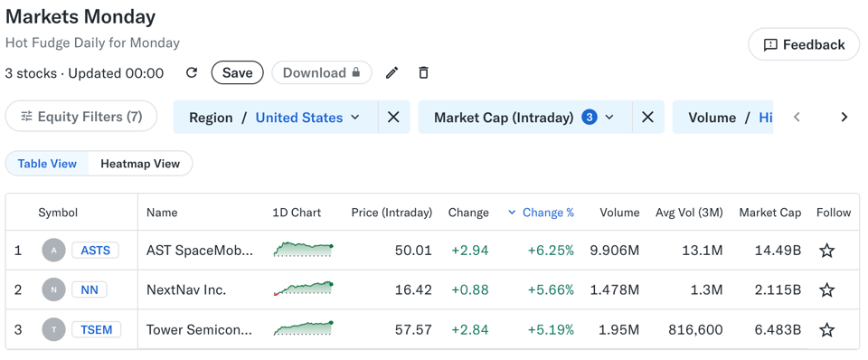This screenshot has height=360, width=868.
Task: Edit the screener with the pencil icon
Action: (392, 72)
